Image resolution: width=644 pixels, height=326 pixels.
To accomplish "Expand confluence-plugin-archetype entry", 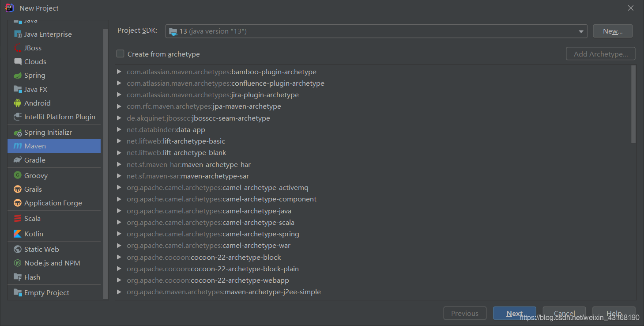I will 119,83.
